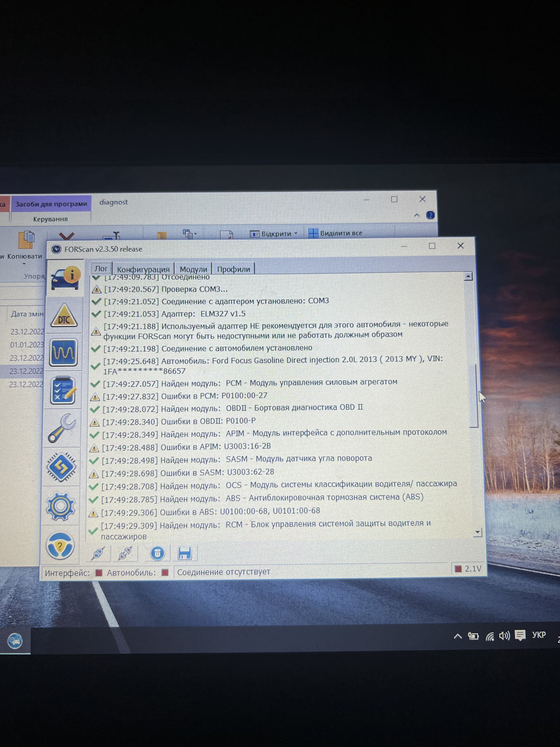Click the blue help icon in Explorer window
Screen dimensions: 560x747
pos(430,215)
